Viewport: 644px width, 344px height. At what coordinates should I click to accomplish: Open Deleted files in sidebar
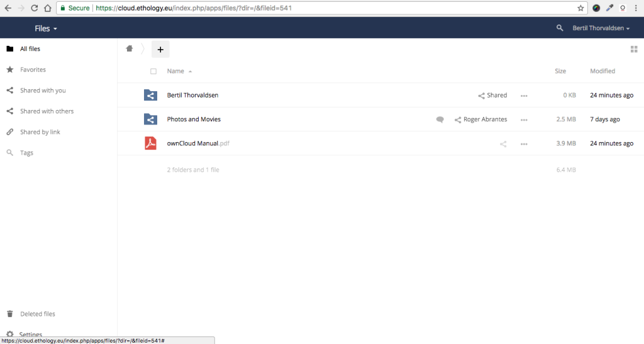click(58, 314)
